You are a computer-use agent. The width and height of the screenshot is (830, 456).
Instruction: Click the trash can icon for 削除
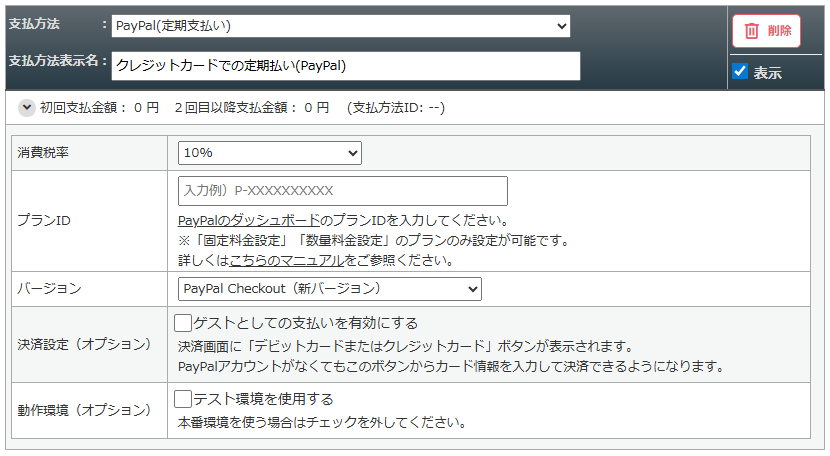click(751, 31)
